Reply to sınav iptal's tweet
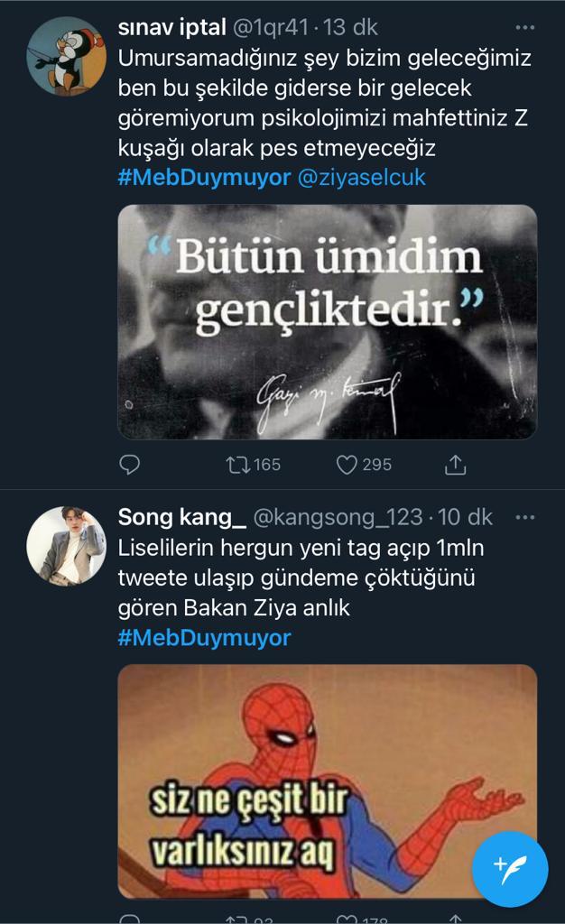Screen dimensions: 565x924 click(130, 465)
